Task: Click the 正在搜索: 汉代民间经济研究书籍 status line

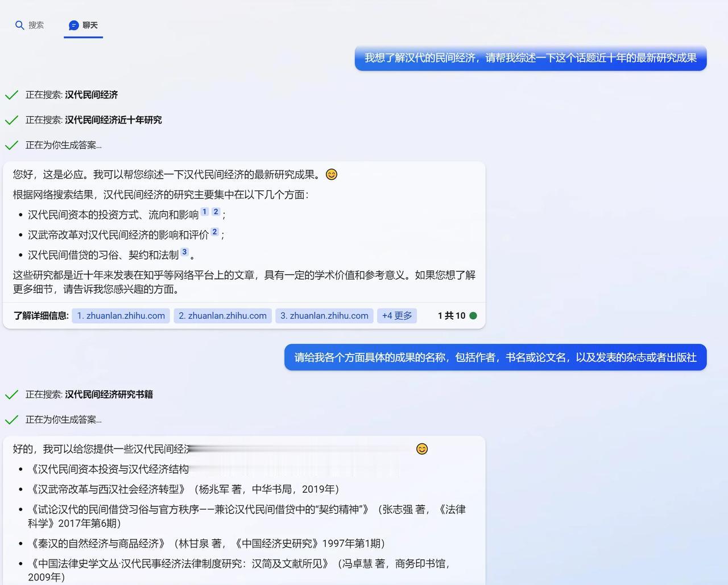Action: (x=89, y=394)
